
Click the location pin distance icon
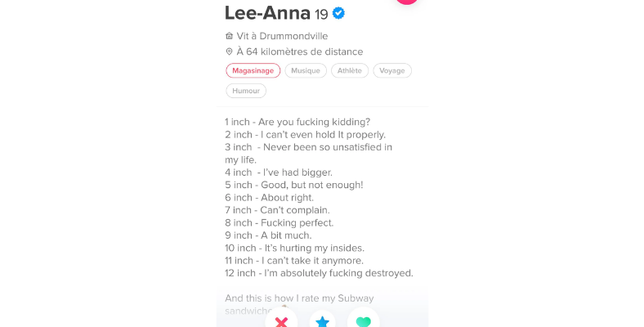coord(230,52)
